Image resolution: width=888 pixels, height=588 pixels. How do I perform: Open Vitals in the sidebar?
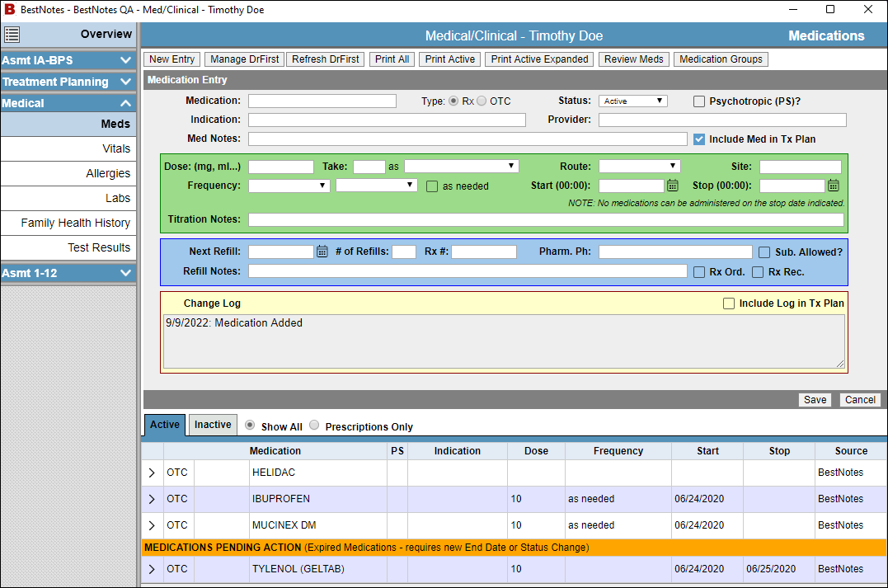pos(68,149)
